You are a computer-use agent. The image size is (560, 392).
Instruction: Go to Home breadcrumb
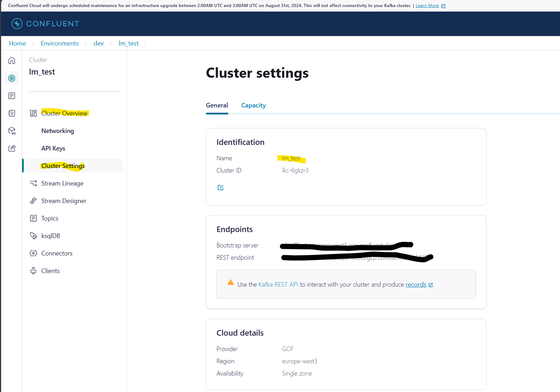[17, 43]
